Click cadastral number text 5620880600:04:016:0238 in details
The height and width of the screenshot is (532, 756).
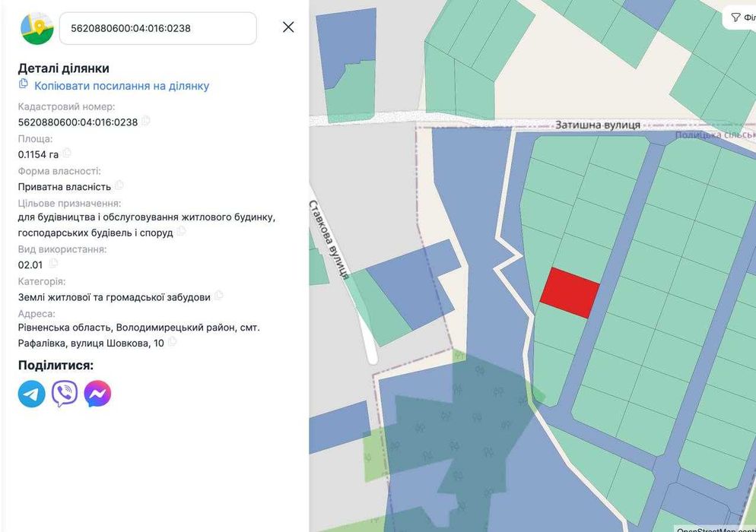(x=78, y=122)
